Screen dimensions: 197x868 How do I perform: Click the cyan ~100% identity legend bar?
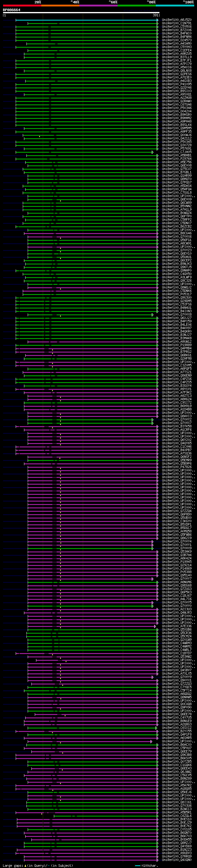click(175, 6)
